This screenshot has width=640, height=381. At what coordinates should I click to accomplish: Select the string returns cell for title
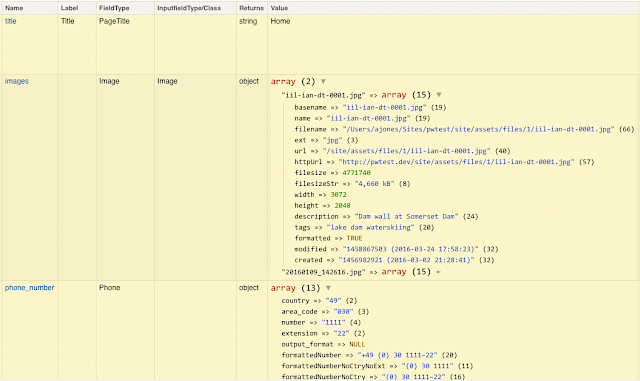pyautogui.click(x=248, y=21)
